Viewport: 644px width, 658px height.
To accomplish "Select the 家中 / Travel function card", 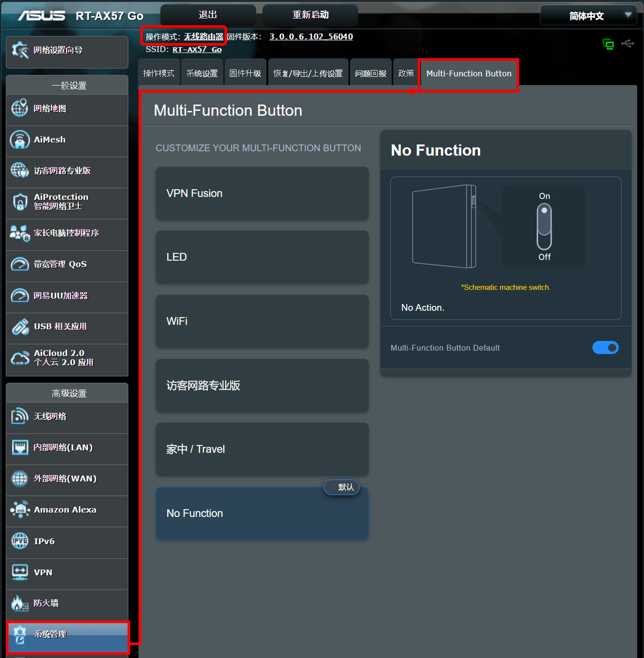I will (x=262, y=449).
